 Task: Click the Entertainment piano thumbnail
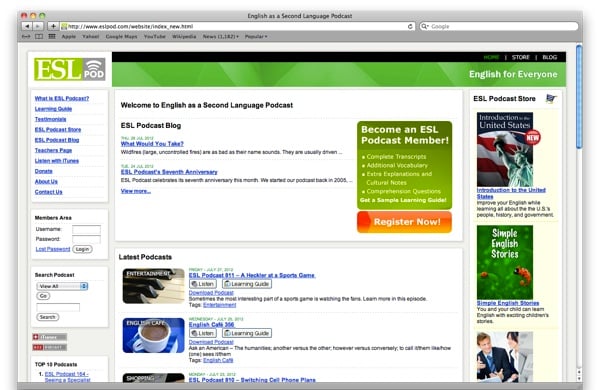click(x=153, y=286)
